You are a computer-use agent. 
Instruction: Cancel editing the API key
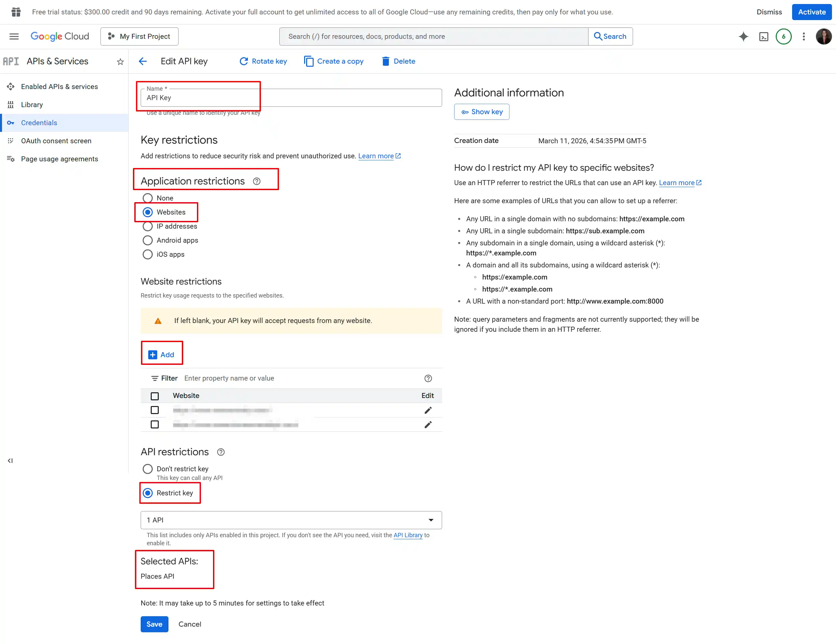pos(190,624)
